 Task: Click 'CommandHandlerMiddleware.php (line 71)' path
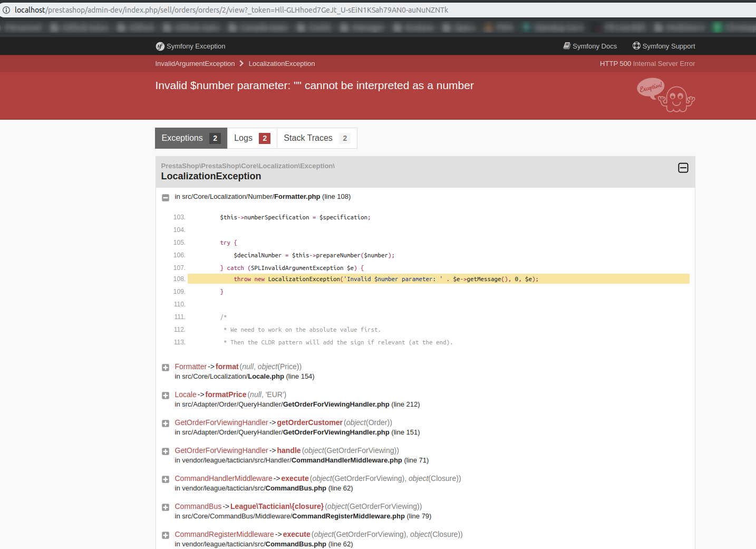pyautogui.click(x=302, y=460)
